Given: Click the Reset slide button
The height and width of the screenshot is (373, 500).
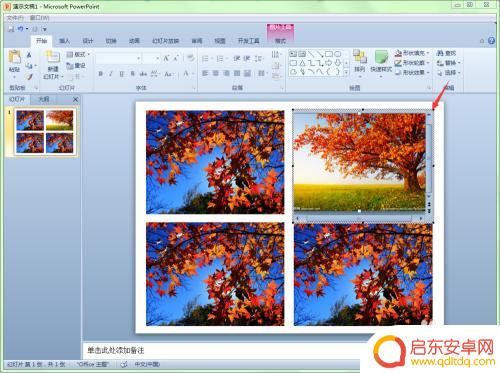Looking at the screenshot, I should point(76,65).
